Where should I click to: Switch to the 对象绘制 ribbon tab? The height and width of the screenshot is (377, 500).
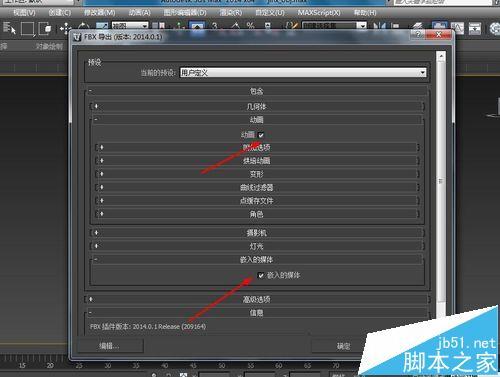click(49, 46)
